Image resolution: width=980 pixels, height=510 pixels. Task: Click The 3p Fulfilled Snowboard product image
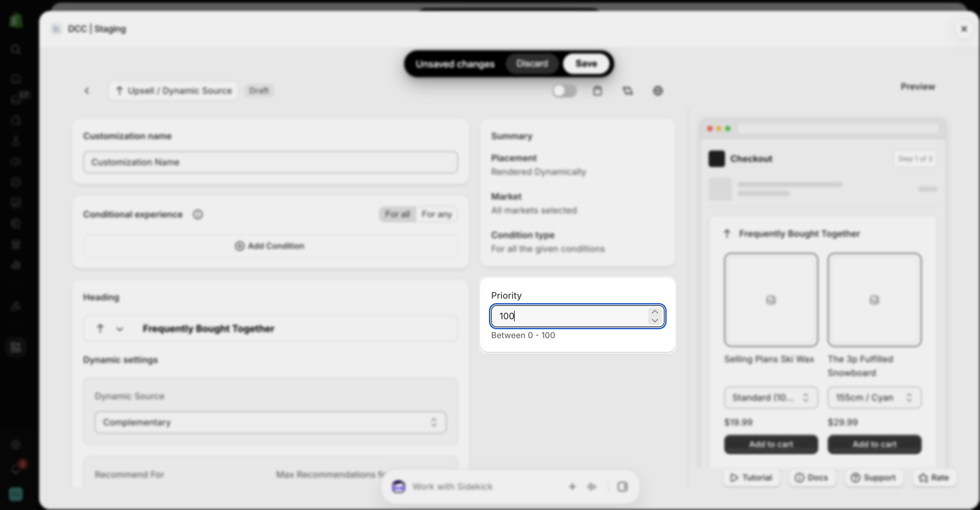(874, 300)
